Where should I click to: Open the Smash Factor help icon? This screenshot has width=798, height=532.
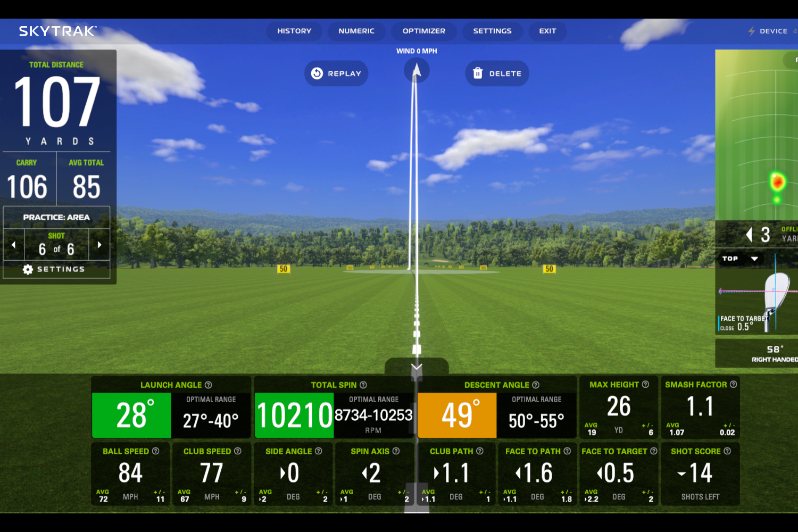(x=733, y=384)
